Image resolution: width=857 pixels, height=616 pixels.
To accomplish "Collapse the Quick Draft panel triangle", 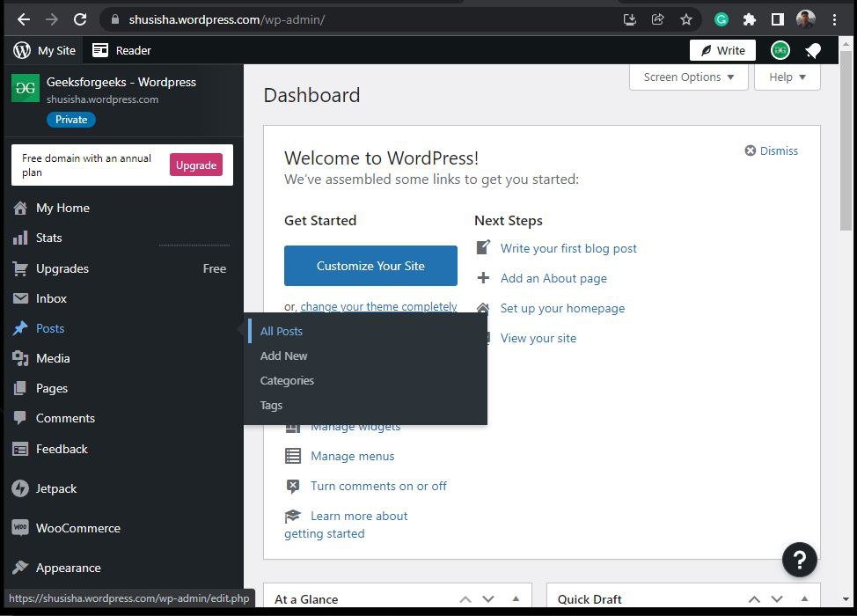I will [804, 599].
